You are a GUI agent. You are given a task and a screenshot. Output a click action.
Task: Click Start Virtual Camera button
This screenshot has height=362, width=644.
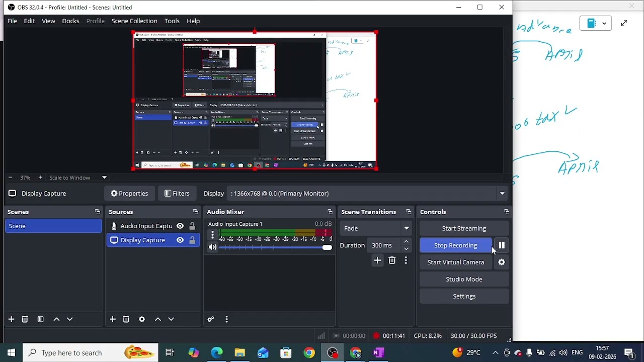point(456,262)
